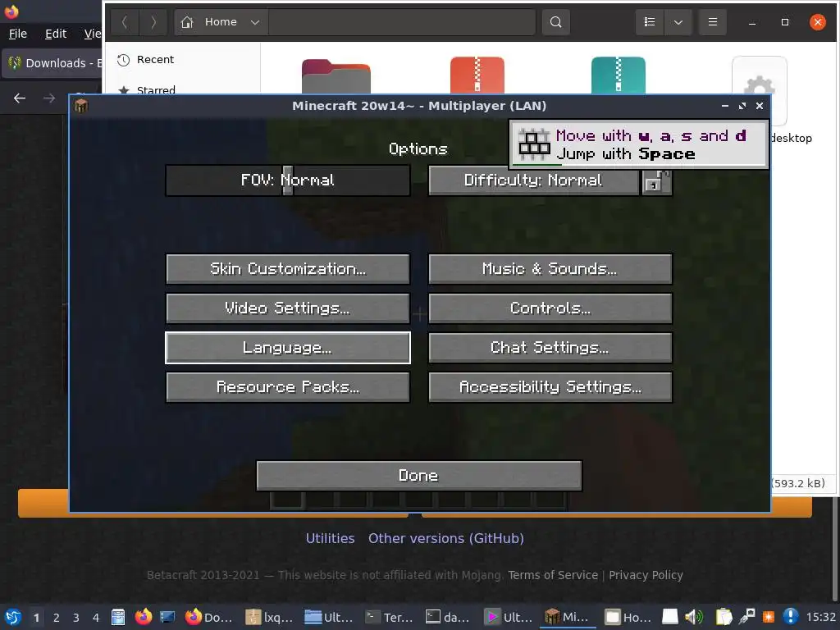The height and width of the screenshot is (630, 840).
Task: Click the network tray icon
Action: (746, 617)
